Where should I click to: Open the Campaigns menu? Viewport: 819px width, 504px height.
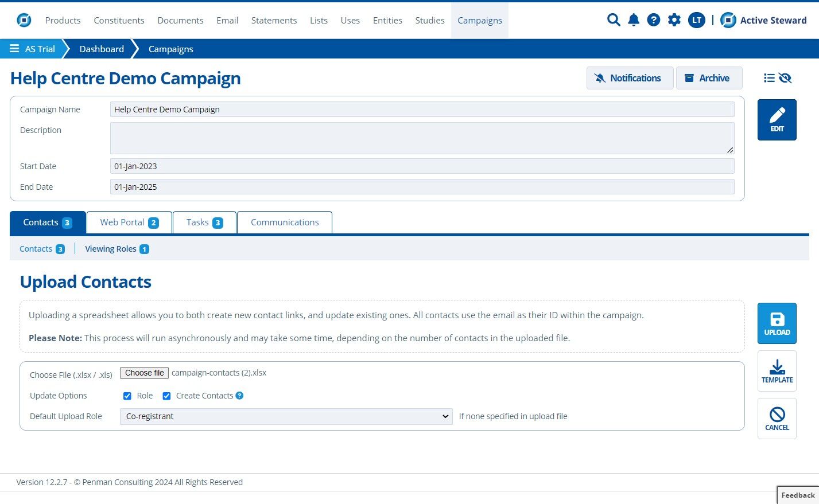pos(480,21)
